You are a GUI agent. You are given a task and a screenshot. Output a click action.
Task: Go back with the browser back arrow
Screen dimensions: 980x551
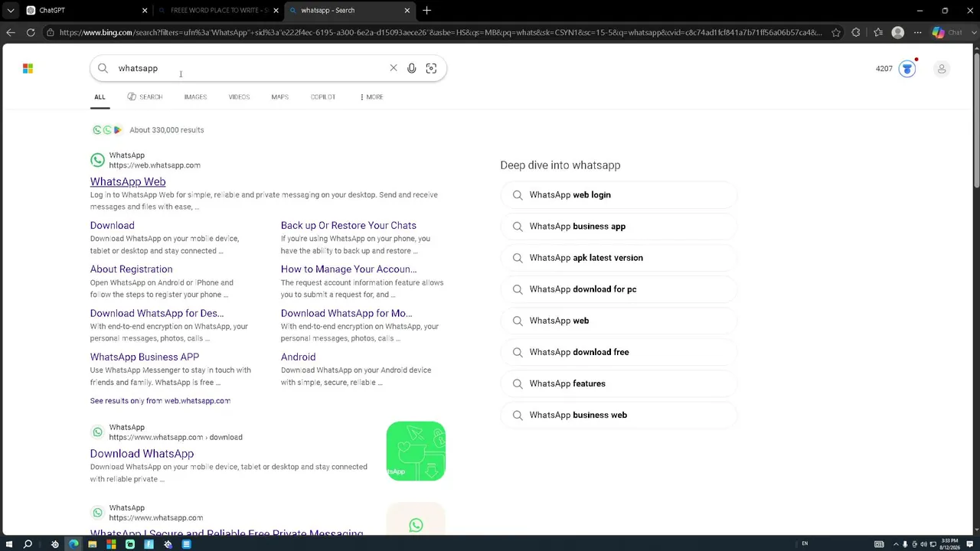(11, 32)
